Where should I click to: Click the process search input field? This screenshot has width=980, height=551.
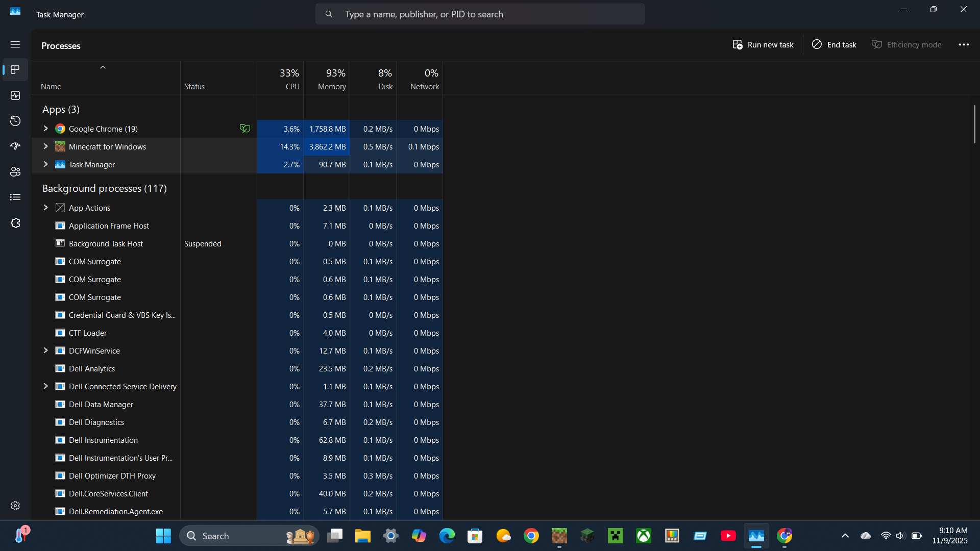[480, 14]
